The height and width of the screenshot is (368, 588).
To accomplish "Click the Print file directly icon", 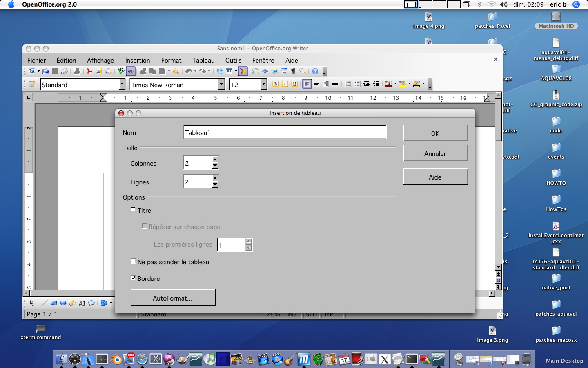I will pyautogui.click(x=99, y=71).
